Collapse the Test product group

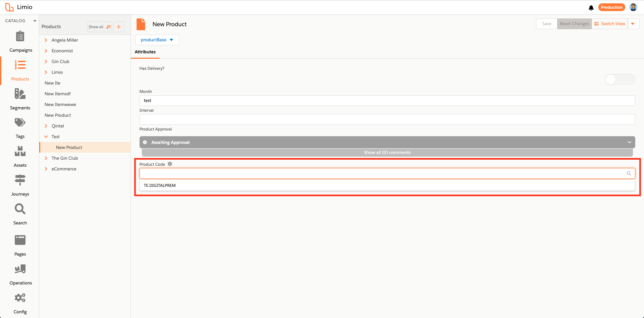click(x=46, y=137)
